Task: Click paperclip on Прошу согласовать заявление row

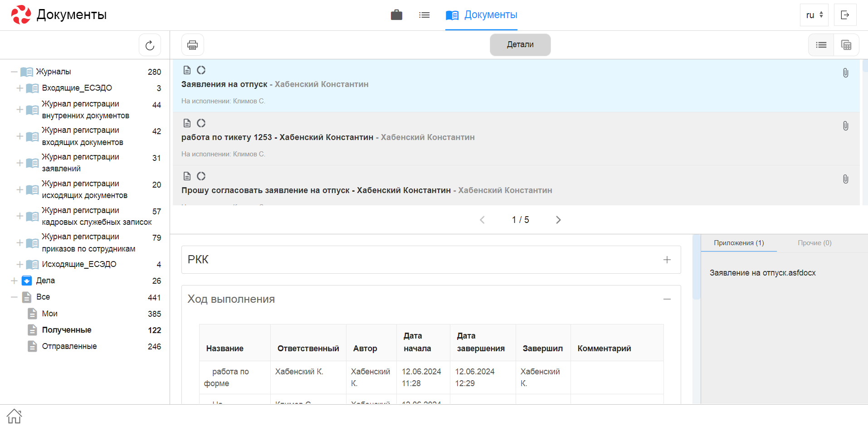Action: [846, 179]
